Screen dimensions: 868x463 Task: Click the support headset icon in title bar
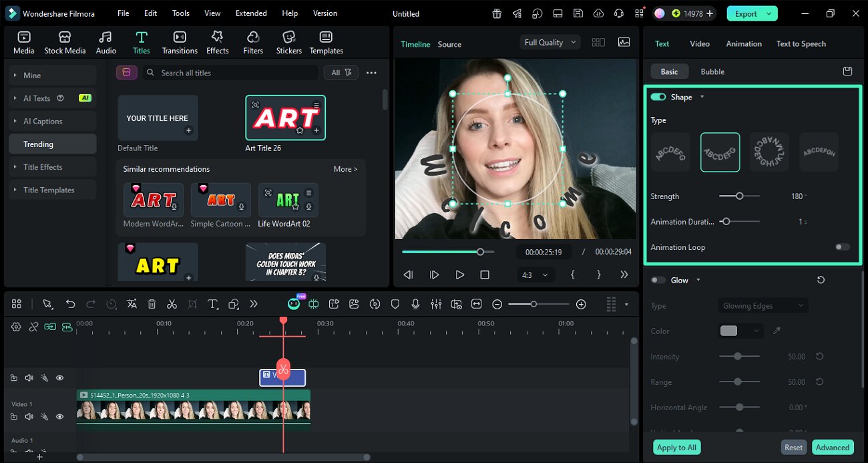[618, 13]
